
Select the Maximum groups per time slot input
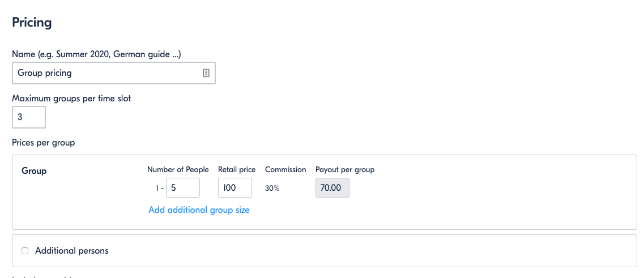pos(29,117)
